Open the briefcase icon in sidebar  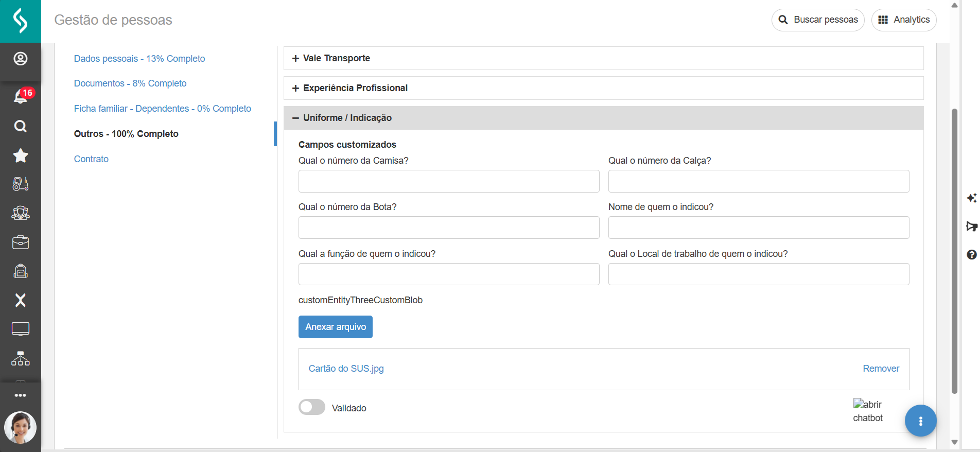tap(21, 242)
